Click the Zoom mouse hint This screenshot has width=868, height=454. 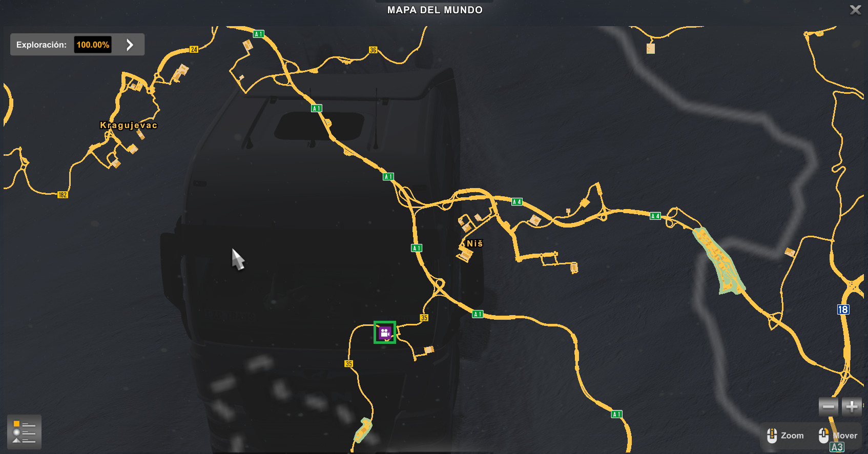click(x=786, y=436)
